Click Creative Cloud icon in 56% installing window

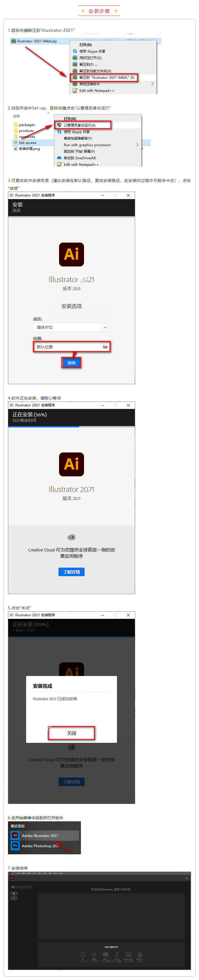[72, 537]
